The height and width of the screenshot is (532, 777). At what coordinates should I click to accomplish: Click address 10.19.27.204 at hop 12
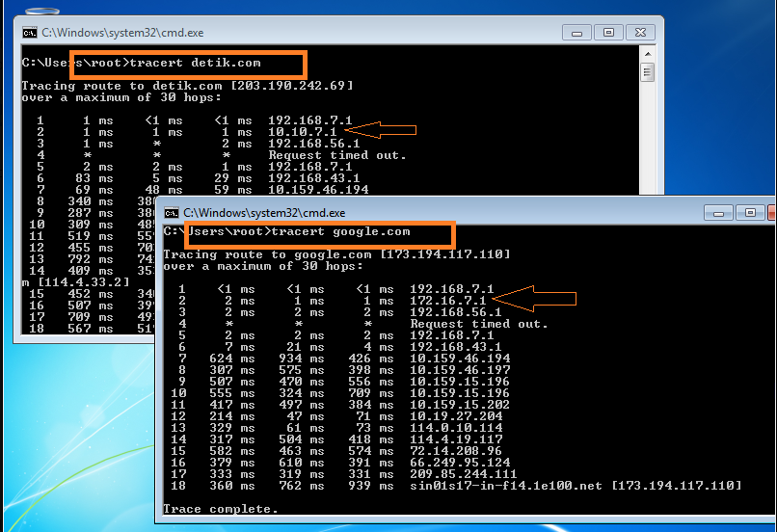point(456,416)
